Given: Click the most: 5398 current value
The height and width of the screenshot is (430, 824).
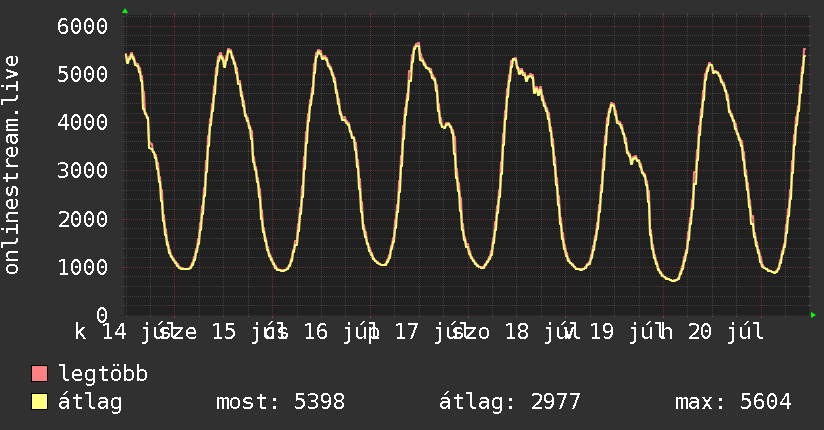Looking at the screenshot, I should point(281,402).
